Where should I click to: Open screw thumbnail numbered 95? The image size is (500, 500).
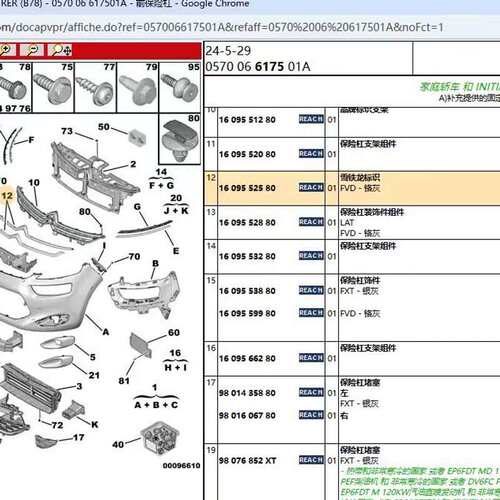pyautogui.click(x=180, y=88)
